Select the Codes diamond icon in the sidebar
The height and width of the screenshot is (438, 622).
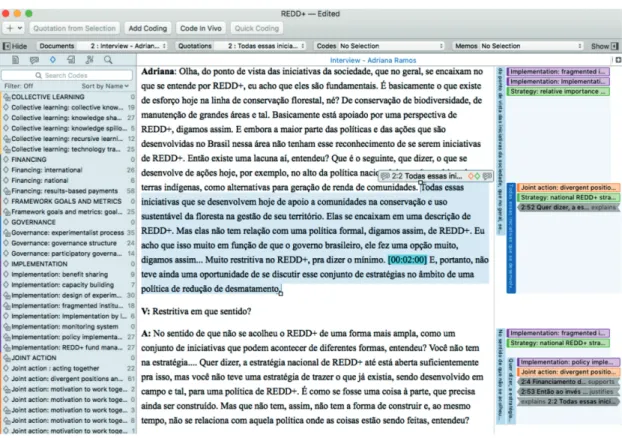point(53,60)
